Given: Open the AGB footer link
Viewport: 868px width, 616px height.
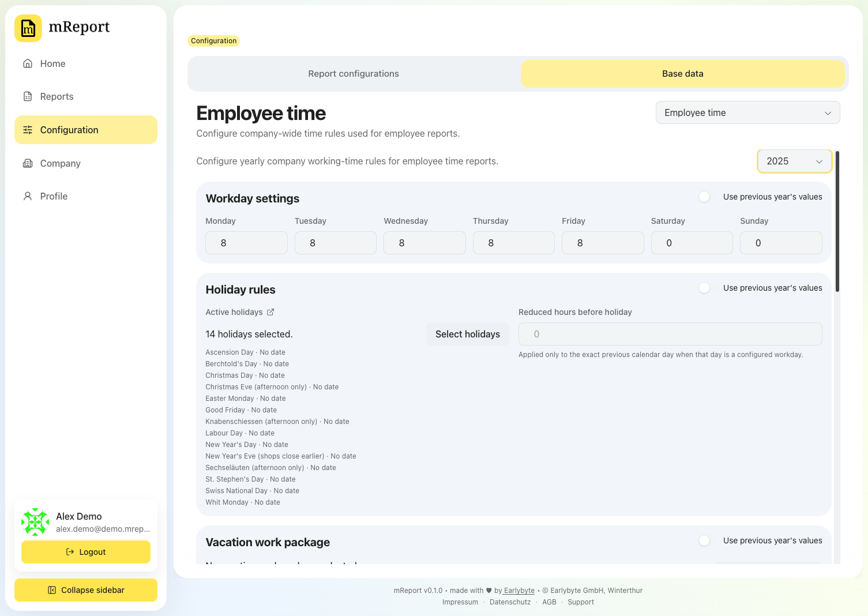Looking at the screenshot, I should click(549, 602).
